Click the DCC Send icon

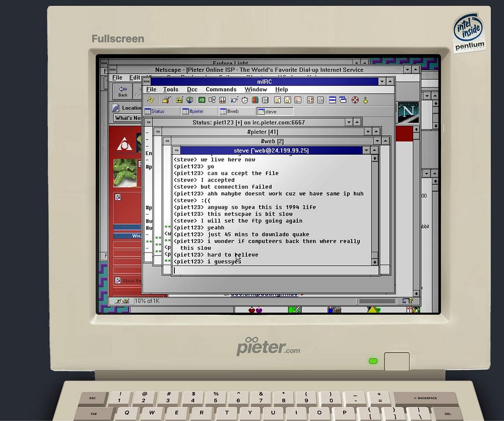tap(277, 100)
